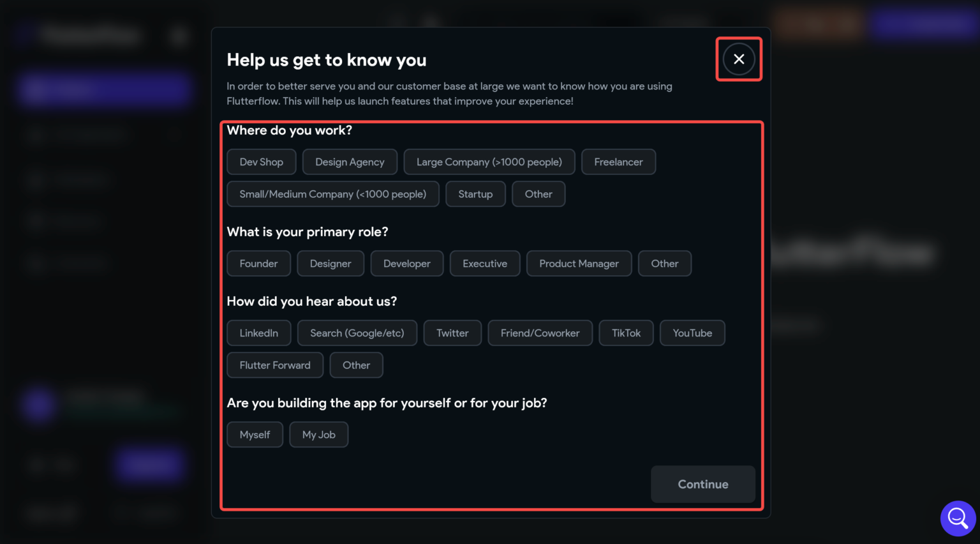
Task: Select the Dev Shop workplace option
Action: pos(262,162)
